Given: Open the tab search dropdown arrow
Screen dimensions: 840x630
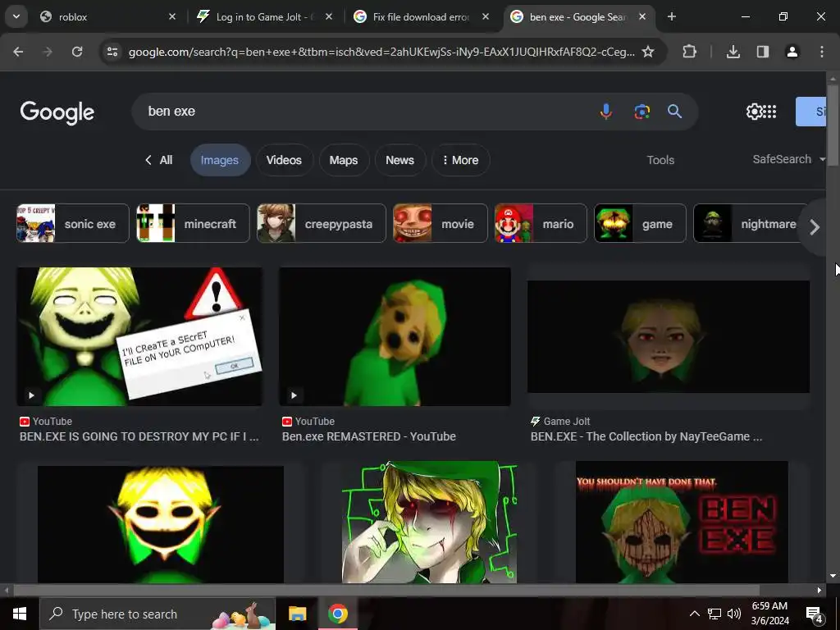Looking at the screenshot, I should point(16,16).
